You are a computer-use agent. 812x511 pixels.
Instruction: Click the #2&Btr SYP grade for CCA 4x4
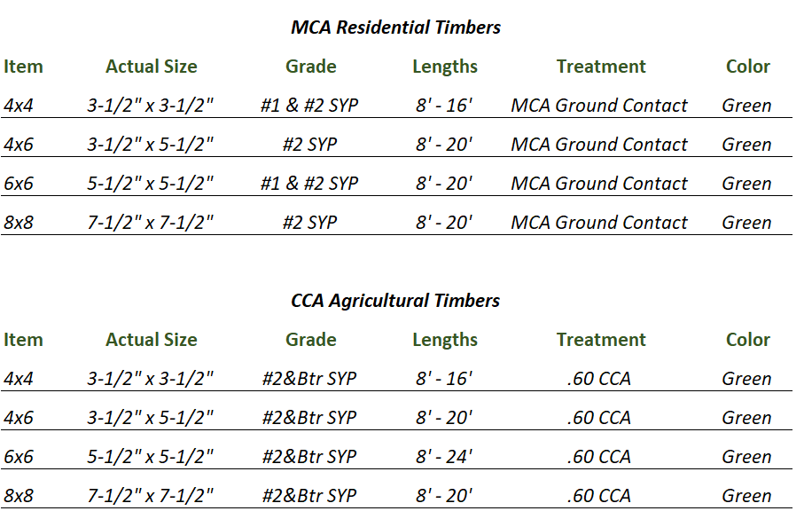pos(309,379)
